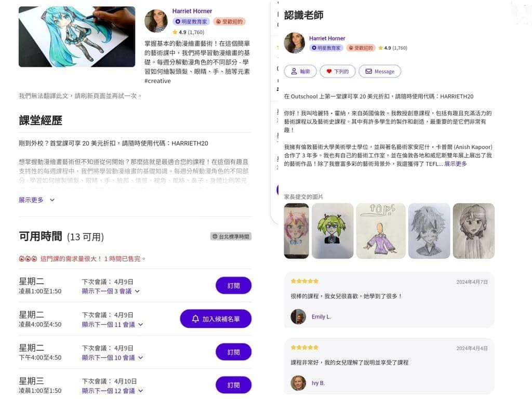Subscribe to Tuesday 凌晨1:00至1:50 class
The height and width of the screenshot is (399, 532).
pos(233,286)
